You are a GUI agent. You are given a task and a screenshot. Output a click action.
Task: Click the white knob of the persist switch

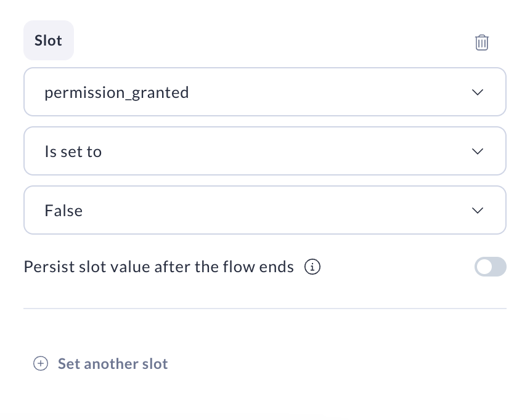(x=484, y=267)
